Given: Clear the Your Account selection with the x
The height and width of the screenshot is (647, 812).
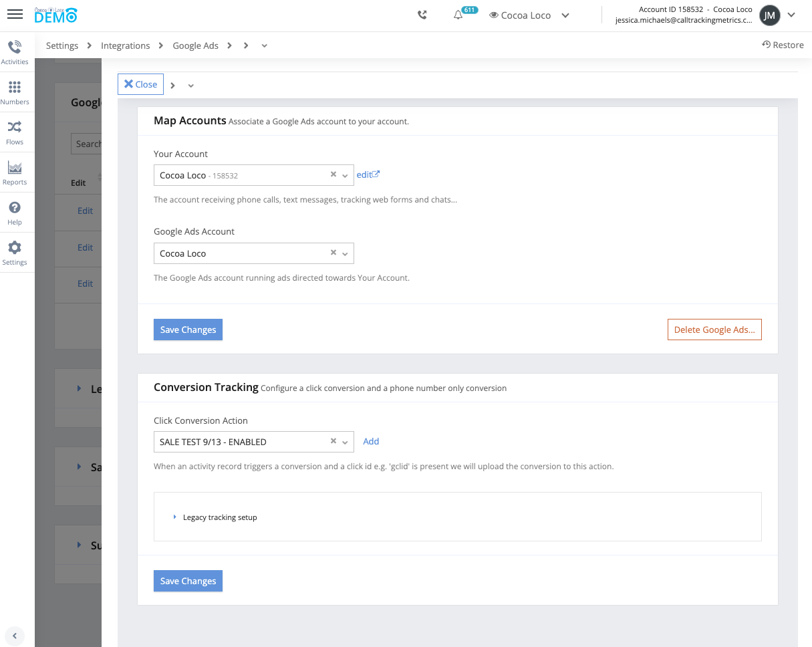Looking at the screenshot, I should [333, 174].
